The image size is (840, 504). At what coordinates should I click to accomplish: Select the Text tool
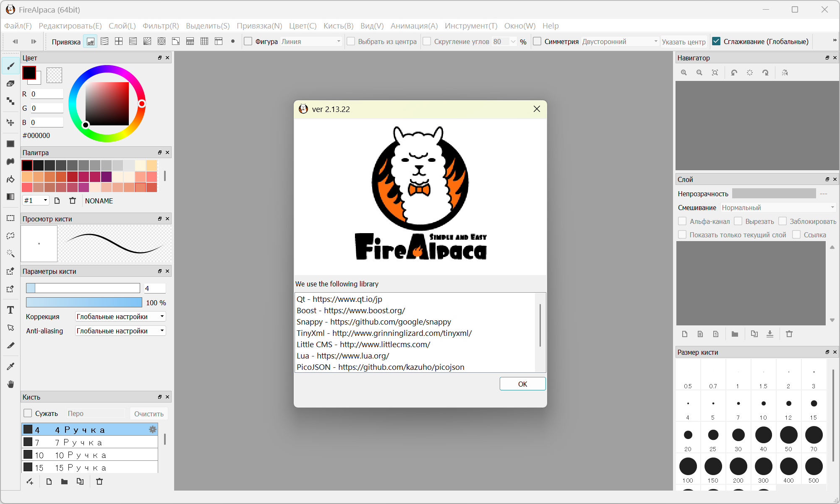click(x=10, y=310)
